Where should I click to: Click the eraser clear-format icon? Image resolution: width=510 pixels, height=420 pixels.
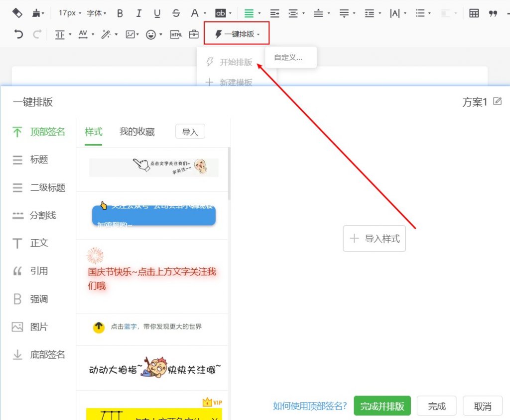17,13
